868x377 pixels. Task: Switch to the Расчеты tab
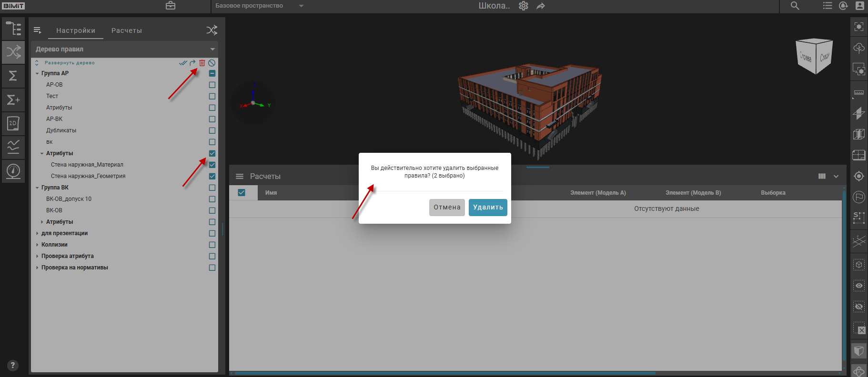(x=126, y=30)
